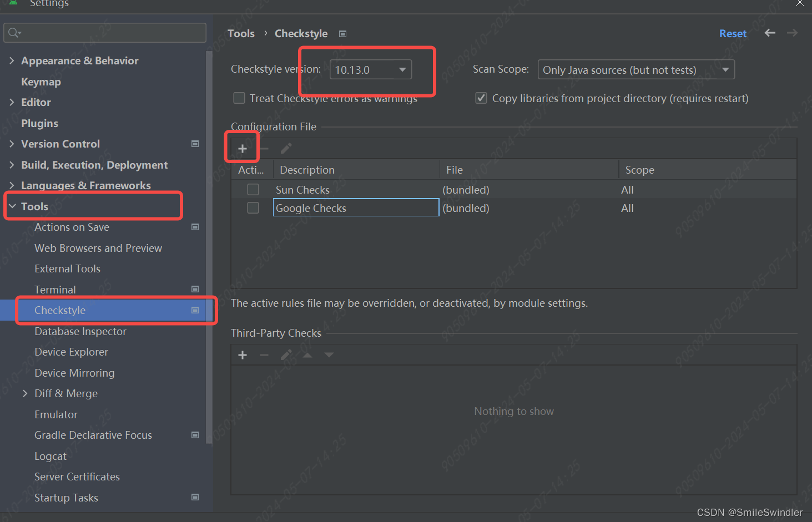The image size is (812, 522).
Task: Click the Reset link
Action: click(732, 33)
